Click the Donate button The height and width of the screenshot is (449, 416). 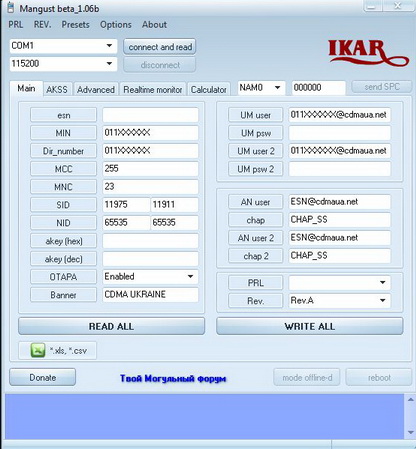[43, 377]
